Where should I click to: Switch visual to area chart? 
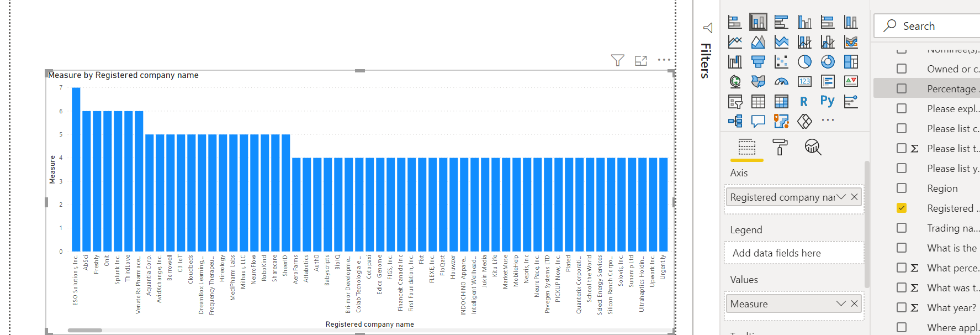[x=758, y=42]
